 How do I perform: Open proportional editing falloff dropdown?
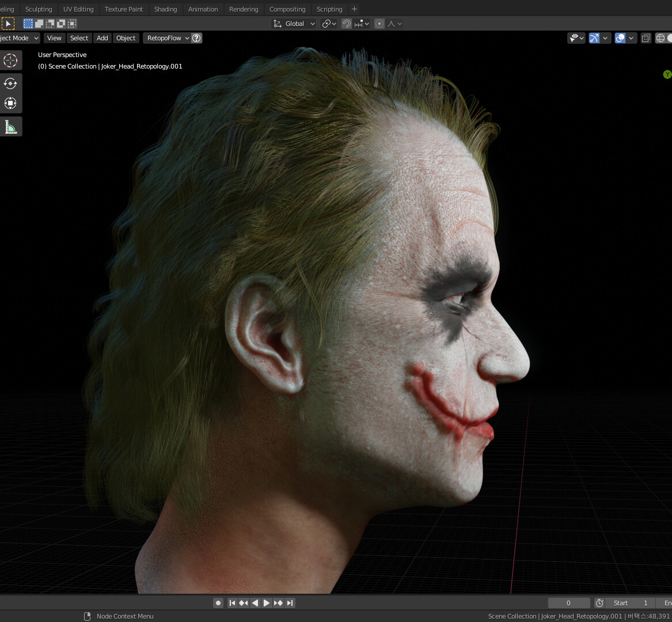(x=394, y=24)
